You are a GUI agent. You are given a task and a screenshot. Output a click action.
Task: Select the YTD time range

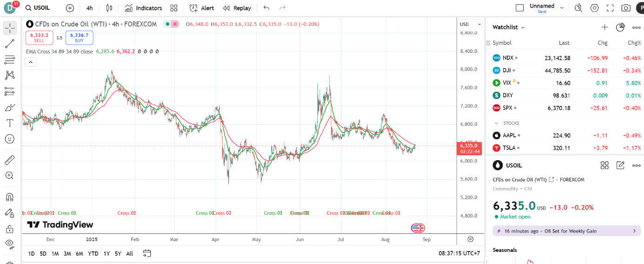point(93,253)
